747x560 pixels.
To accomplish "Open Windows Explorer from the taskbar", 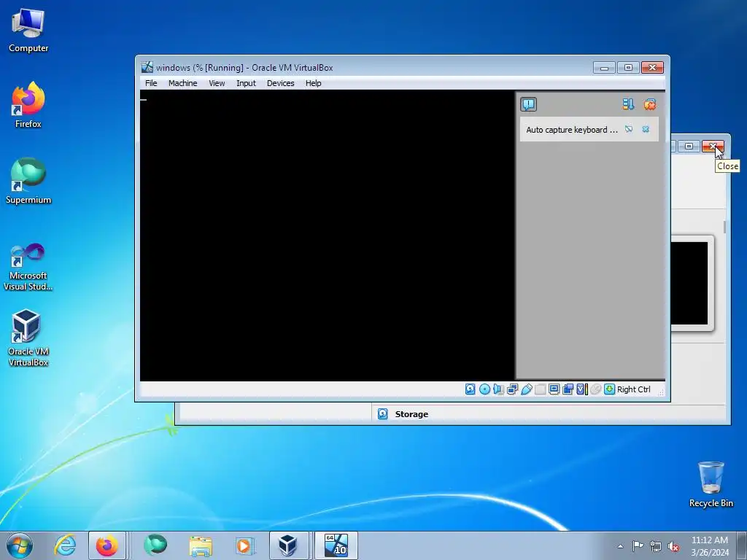I will tap(201, 545).
